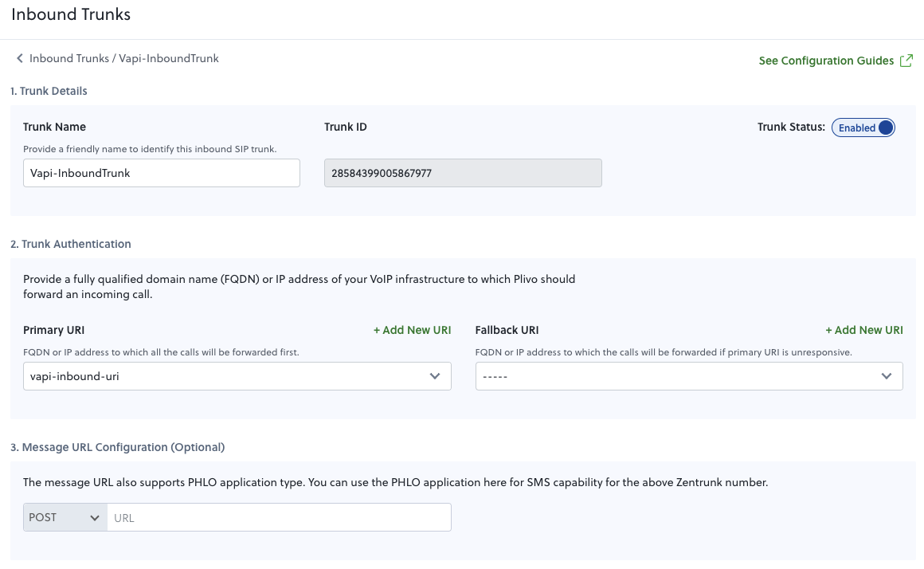Click the Message URL input field
Screen dimensions: 924x569
pos(279,516)
